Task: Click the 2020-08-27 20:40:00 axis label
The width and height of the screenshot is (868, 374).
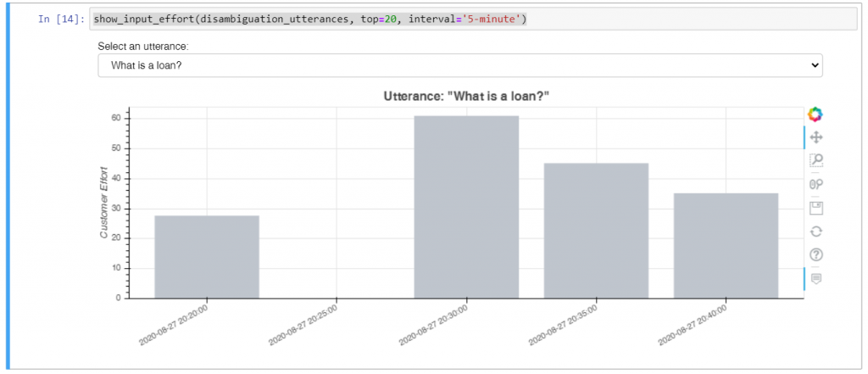Action: (x=692, y=324)
